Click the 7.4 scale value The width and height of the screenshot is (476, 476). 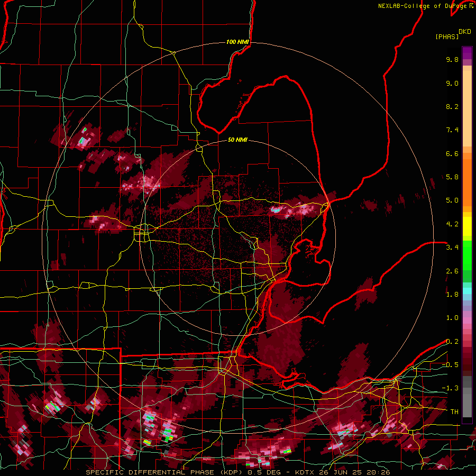[x=452, y=130]
